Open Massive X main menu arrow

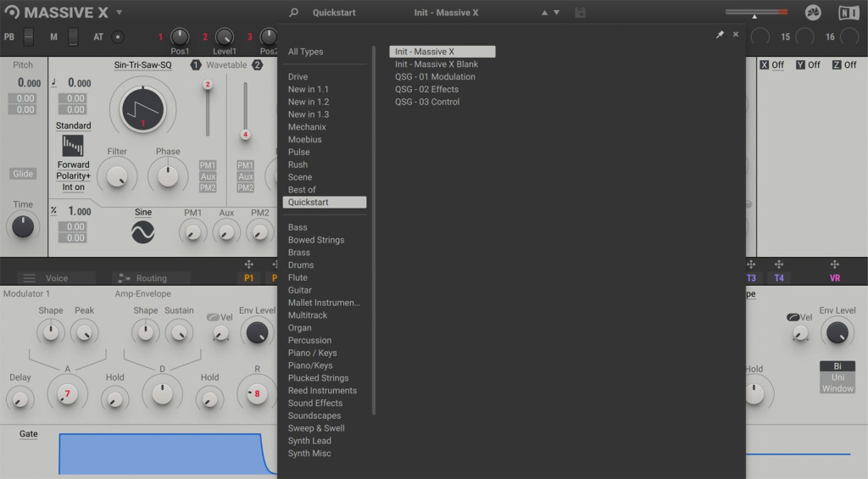[x=119, y=12]
